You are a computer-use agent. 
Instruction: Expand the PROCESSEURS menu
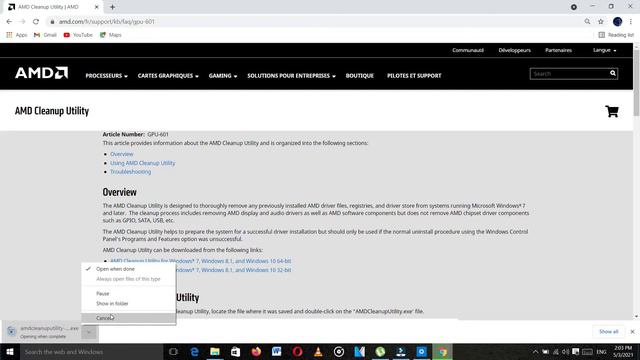[107, 76]
